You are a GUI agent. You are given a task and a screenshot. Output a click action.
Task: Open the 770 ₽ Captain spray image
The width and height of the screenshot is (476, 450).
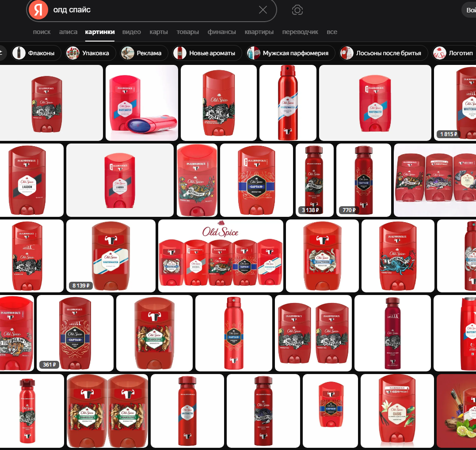tap(364, 180)
